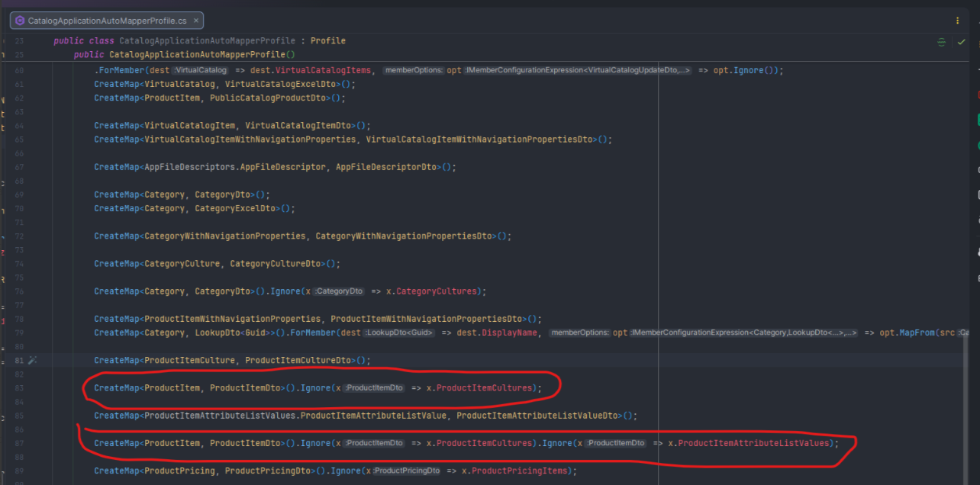Click line number 87 in the gutter
Image resolution: width=980 pixels, height=485 pixels.
tap(19, 443)
